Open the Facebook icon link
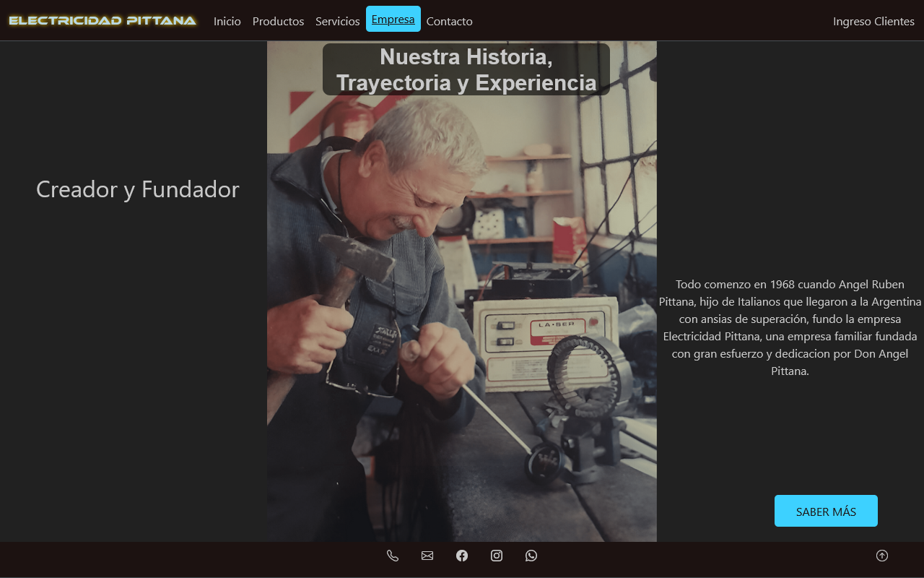Screen dimensions: 924x578 (462, 556)
